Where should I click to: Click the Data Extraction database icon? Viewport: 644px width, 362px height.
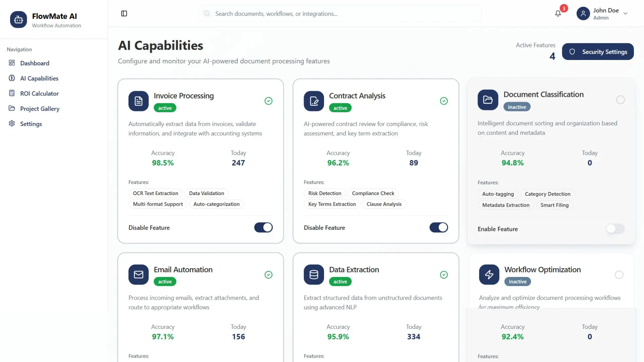(x=314, y=275)
